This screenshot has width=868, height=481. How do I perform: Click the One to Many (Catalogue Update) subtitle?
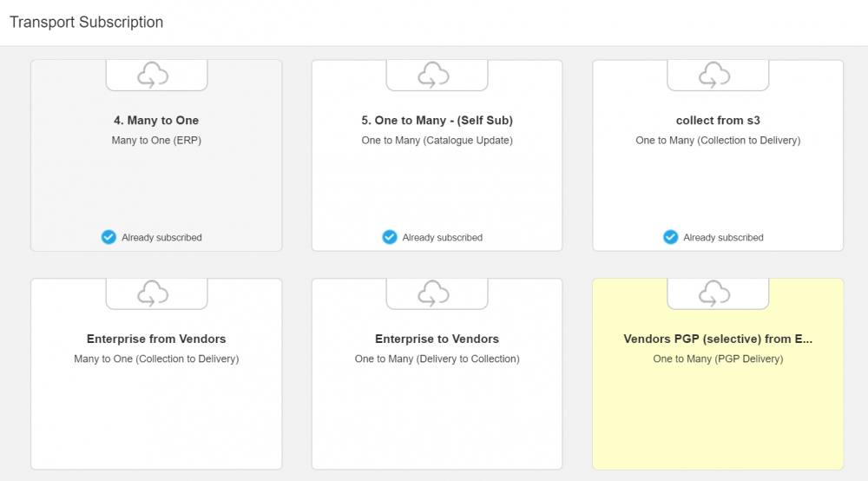click(437, 140)
